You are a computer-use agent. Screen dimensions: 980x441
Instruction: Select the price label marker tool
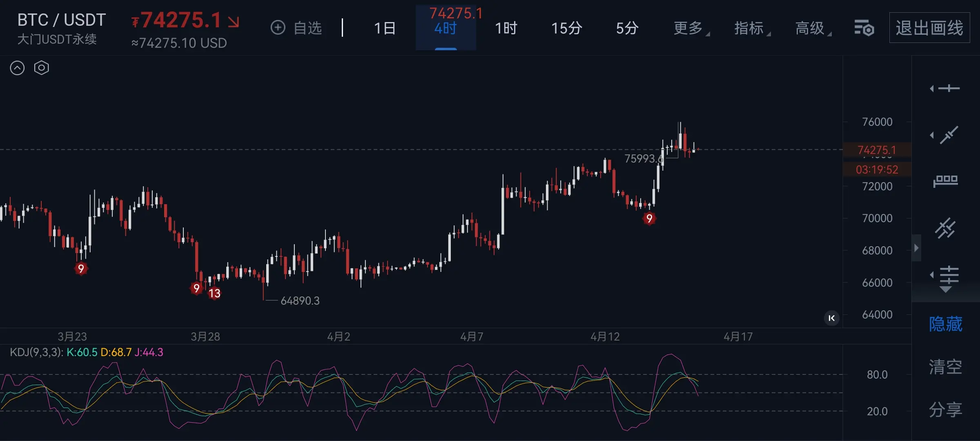946,180
